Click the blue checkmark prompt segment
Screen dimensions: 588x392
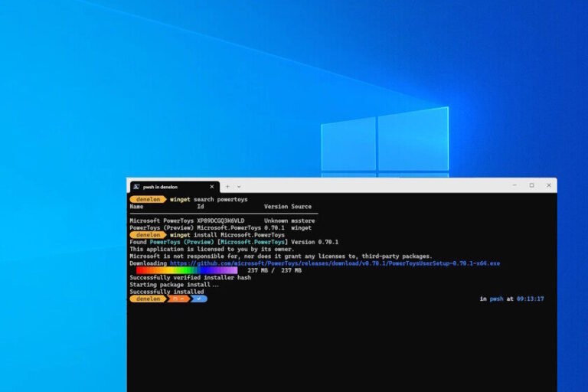pos(199,299)
